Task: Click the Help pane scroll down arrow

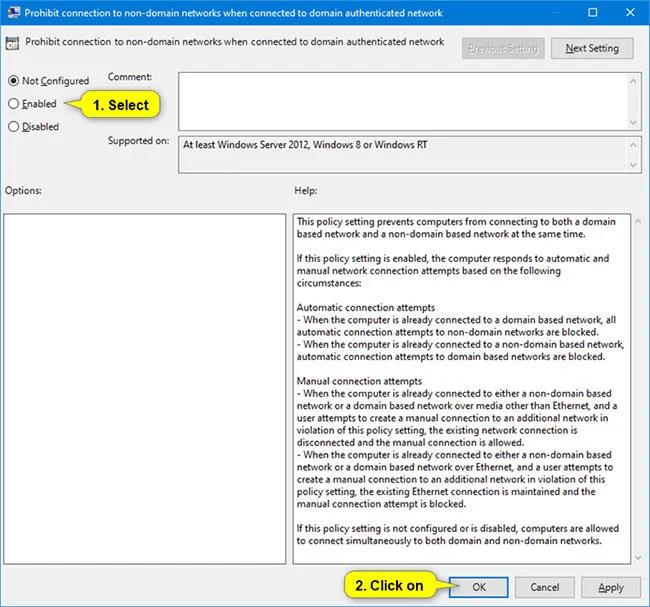Action: [638, 558]
